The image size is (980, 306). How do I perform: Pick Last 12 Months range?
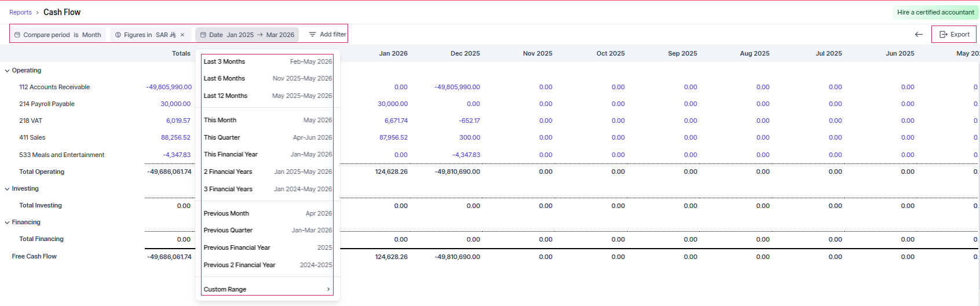tap(267, 96)
